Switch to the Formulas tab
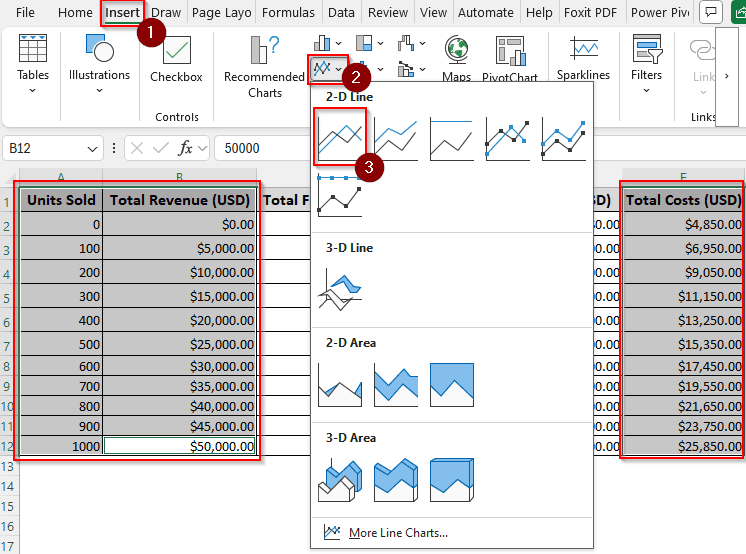The height and width of the screenshot is (554, 746). (x=288, y=12)
